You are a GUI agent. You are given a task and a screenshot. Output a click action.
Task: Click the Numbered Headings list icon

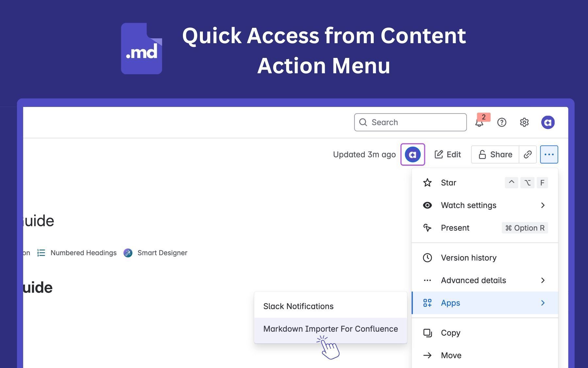[41, 253]
